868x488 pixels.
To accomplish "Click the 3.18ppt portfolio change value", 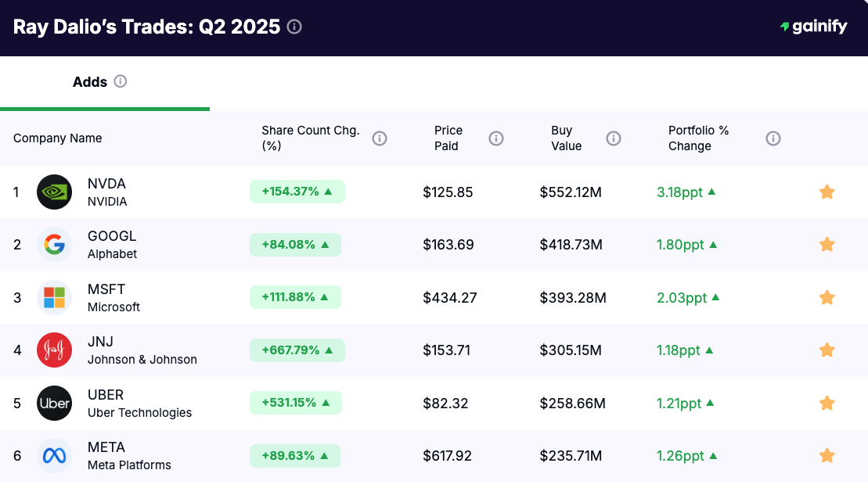I will pyautogui.click(x=680, y=192).
